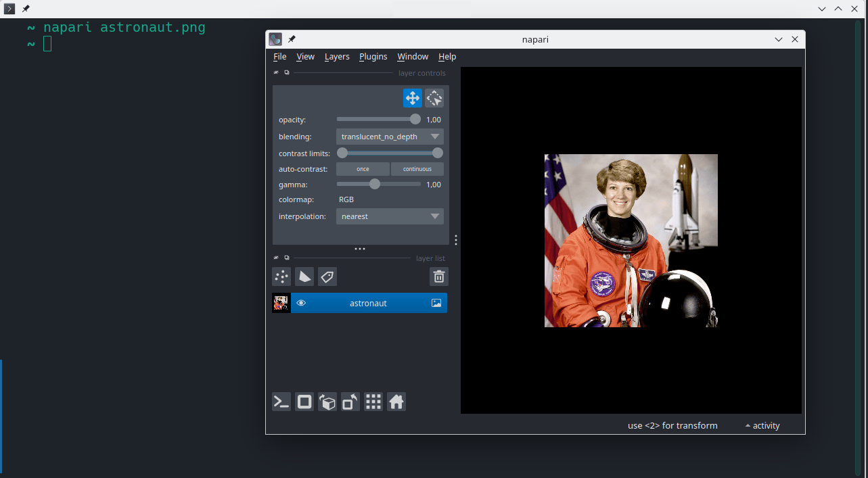This screenshot has width=868, height=478.
Task: Click the 'napari astronaut.png' terminal command
Action: click(x=124, y=28)
